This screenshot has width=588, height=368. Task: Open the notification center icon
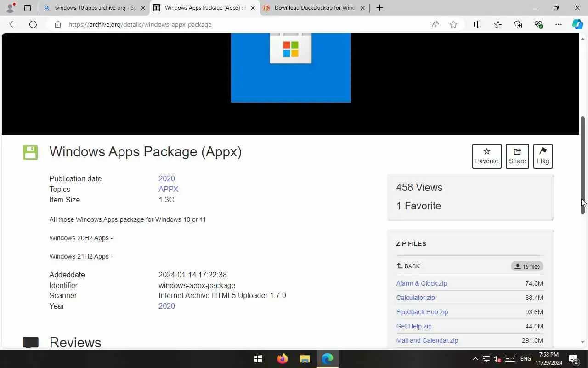click(x=573, y=359)
